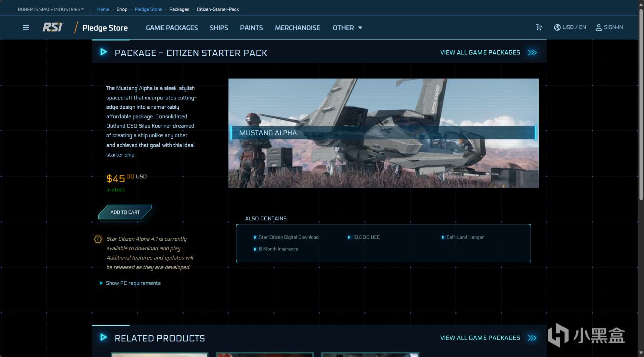
Task: Click PACKAGE - CITIZEN STARTER PACK title
Action: pyautogui.click(x=191, y=53)
